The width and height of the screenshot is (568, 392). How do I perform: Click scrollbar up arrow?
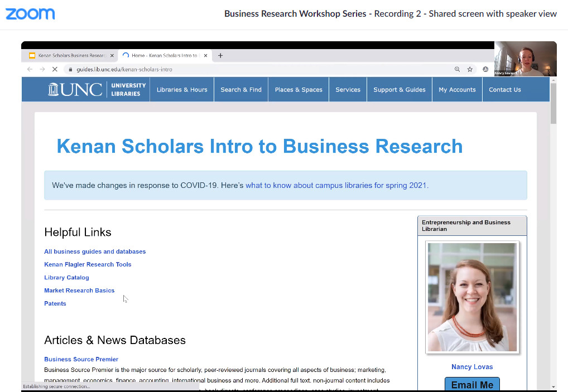553,80
